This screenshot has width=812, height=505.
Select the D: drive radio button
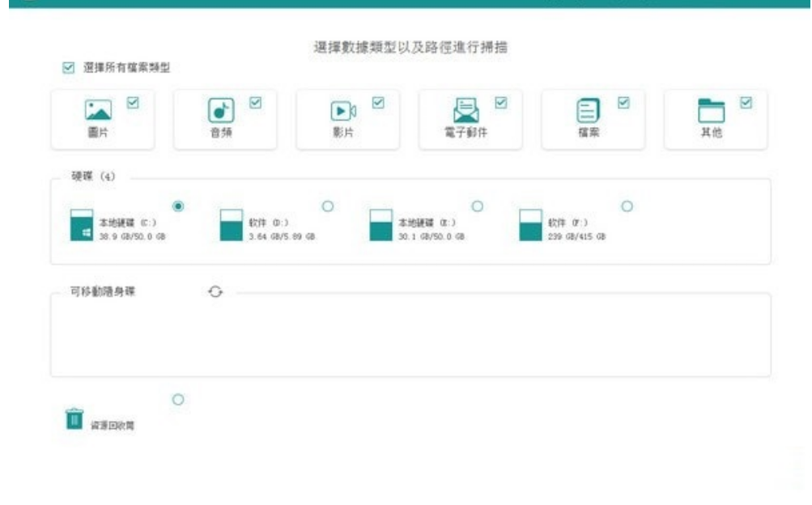[328, 206]
